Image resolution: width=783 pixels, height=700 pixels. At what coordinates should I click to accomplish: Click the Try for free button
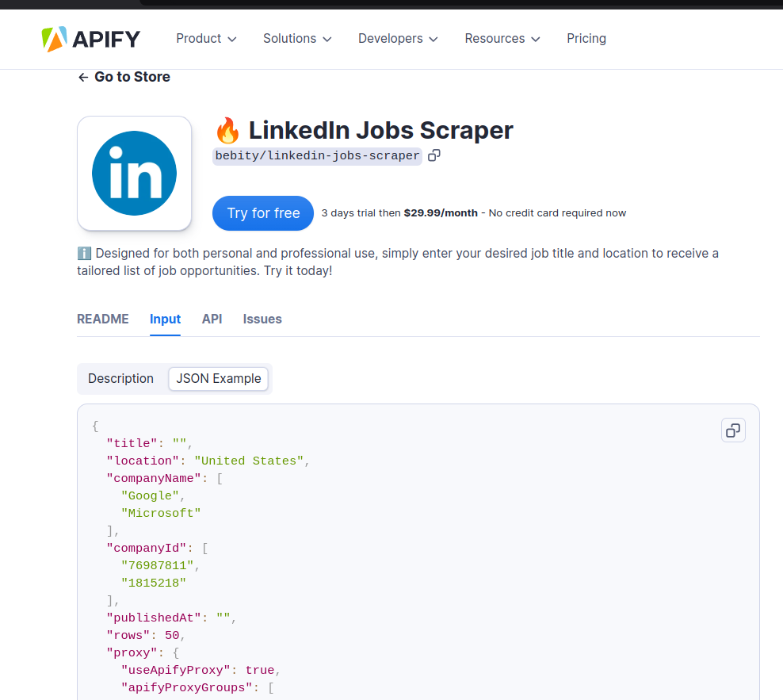pos(263,213)
